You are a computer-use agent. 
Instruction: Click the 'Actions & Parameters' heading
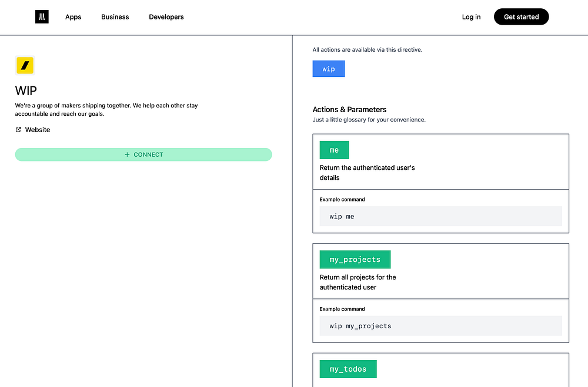349,109
